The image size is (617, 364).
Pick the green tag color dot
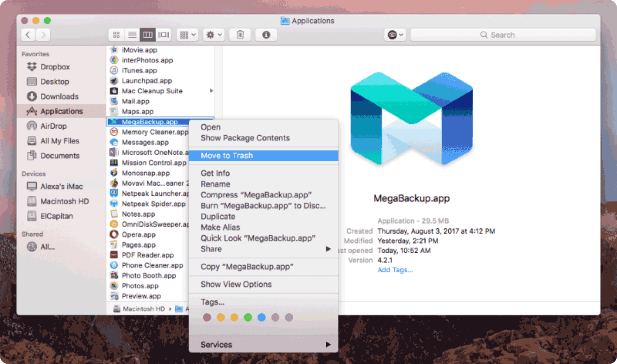point(248,317)
